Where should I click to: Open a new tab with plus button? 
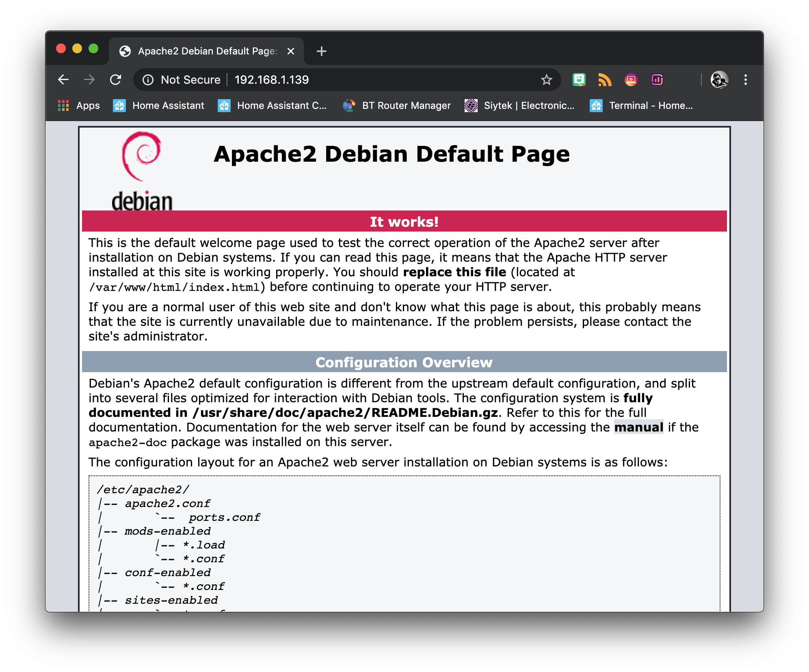point(321,51)
